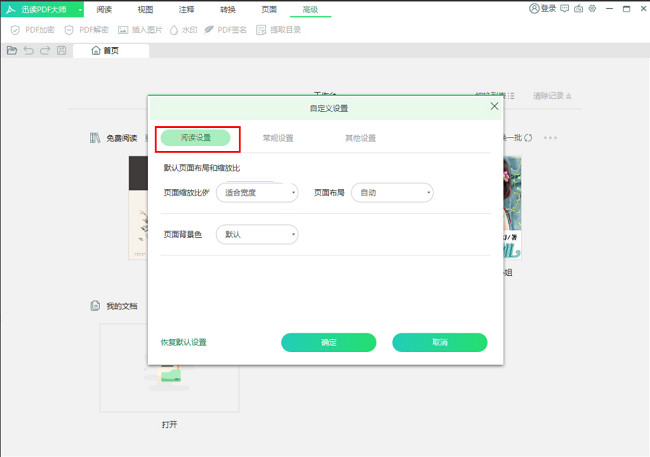Click the open folder icon in quick toolbar
This screenshot has height=457, width=650.
[x=12, y=50]
